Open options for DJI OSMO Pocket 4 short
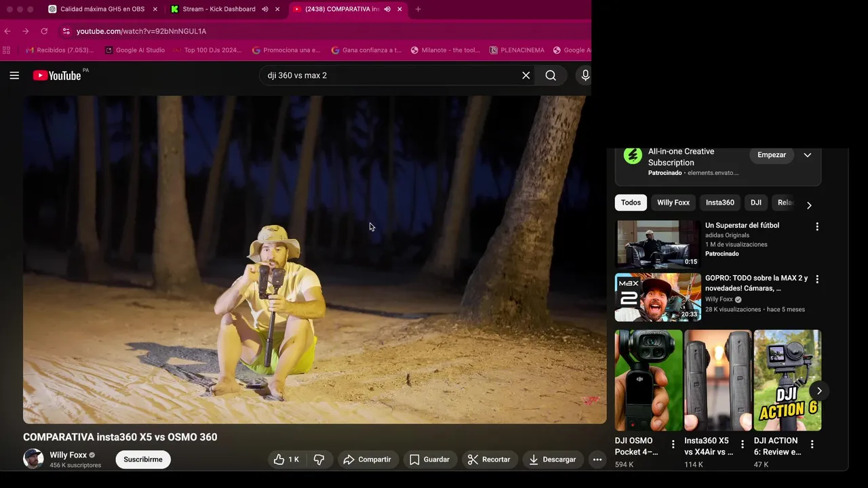 [673, 445]
